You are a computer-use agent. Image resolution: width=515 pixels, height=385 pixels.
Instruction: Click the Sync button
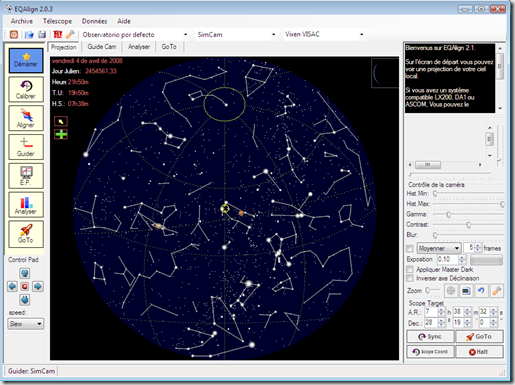[x=430, y=337]
